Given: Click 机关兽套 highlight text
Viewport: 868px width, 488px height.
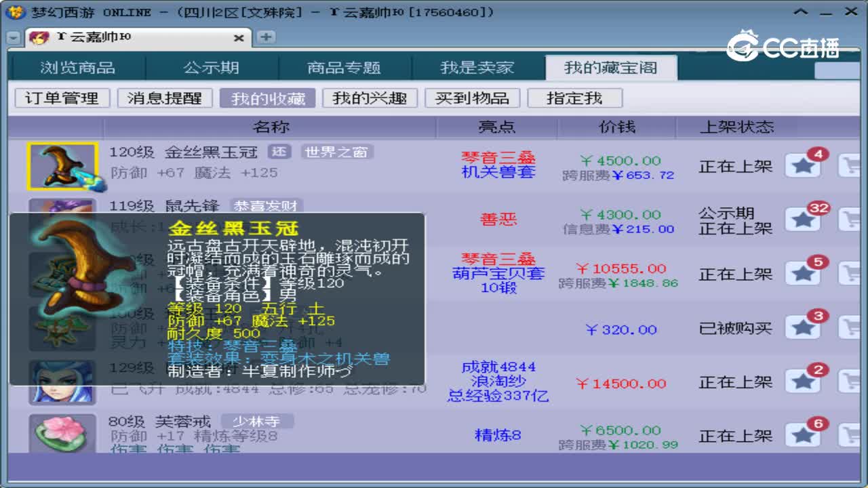Looking at the screenshot, I should 498,172.
